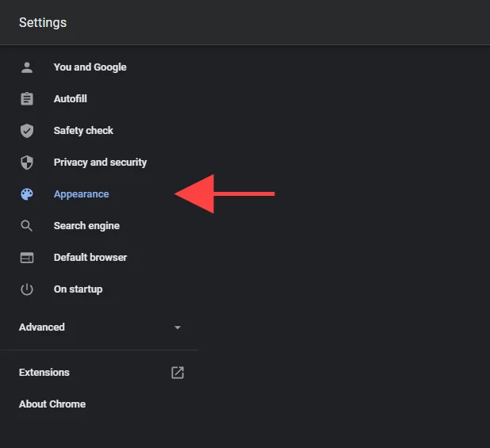The image size is (490, 448).
Task: Click the clipboard icon beside Autofill
Action: point(27,99)
